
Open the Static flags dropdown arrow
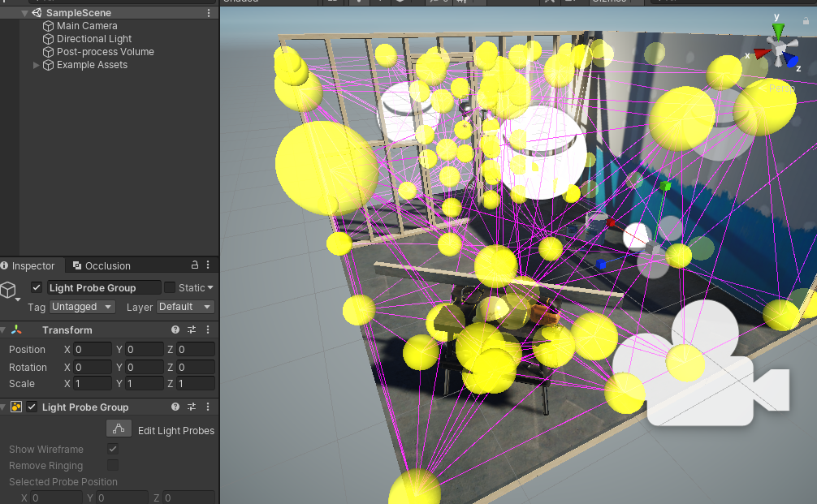[x=210, y=287]
